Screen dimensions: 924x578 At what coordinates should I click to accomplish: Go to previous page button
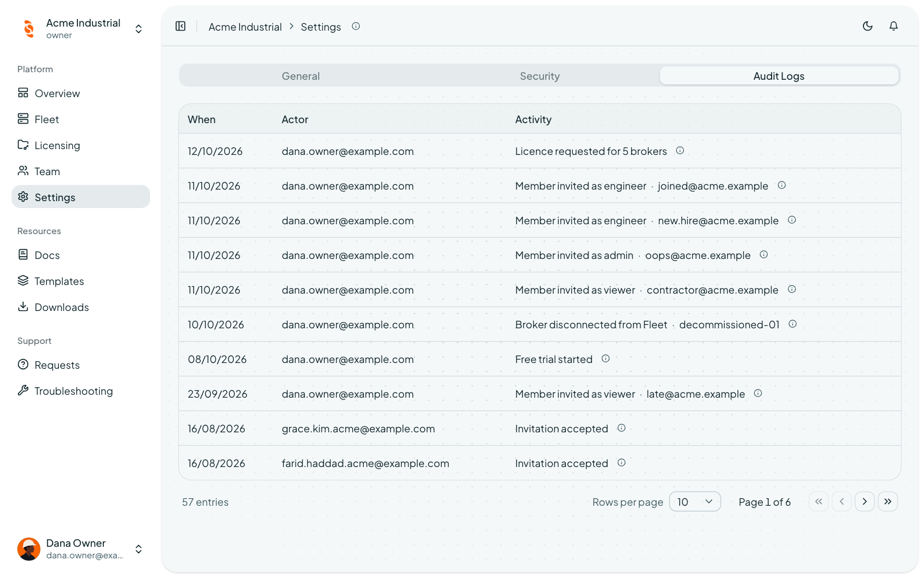[x=841, y=502]
